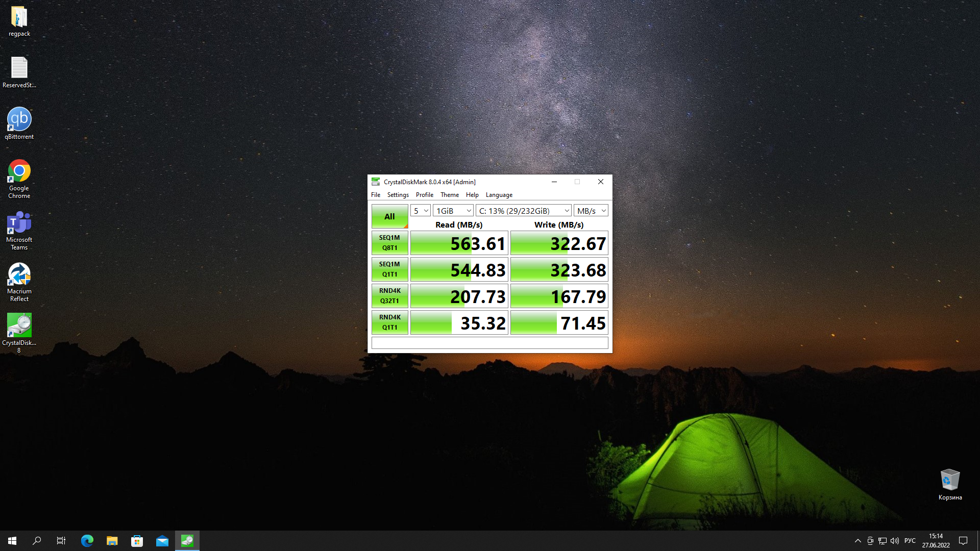Click the RND4K Q32T1 read result bar

[459, 296]
